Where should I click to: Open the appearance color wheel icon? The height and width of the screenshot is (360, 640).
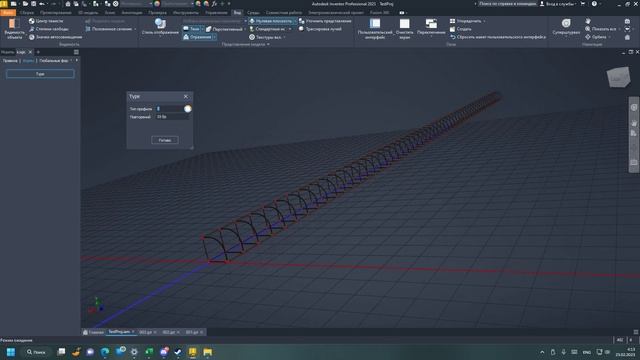[x=157, y=4]
